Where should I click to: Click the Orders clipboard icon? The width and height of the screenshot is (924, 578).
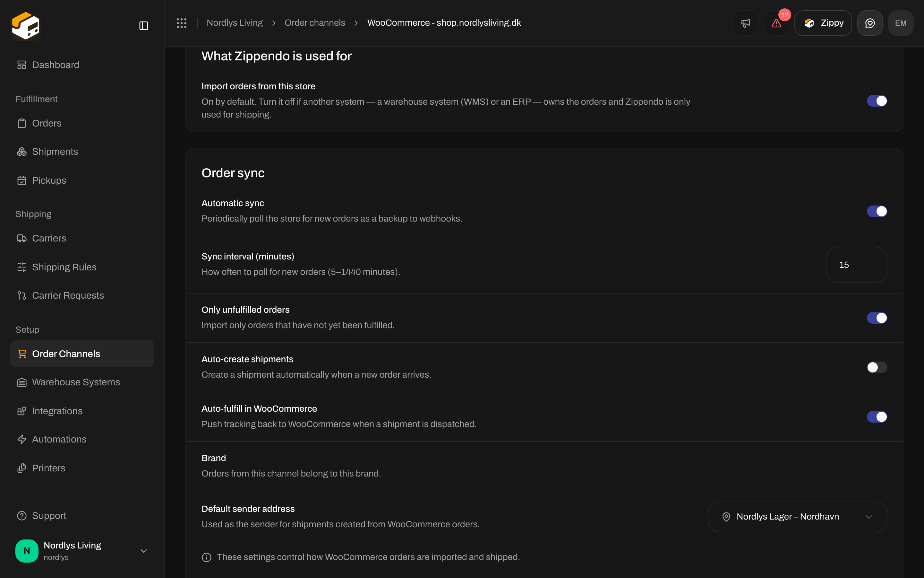[22, 124]
